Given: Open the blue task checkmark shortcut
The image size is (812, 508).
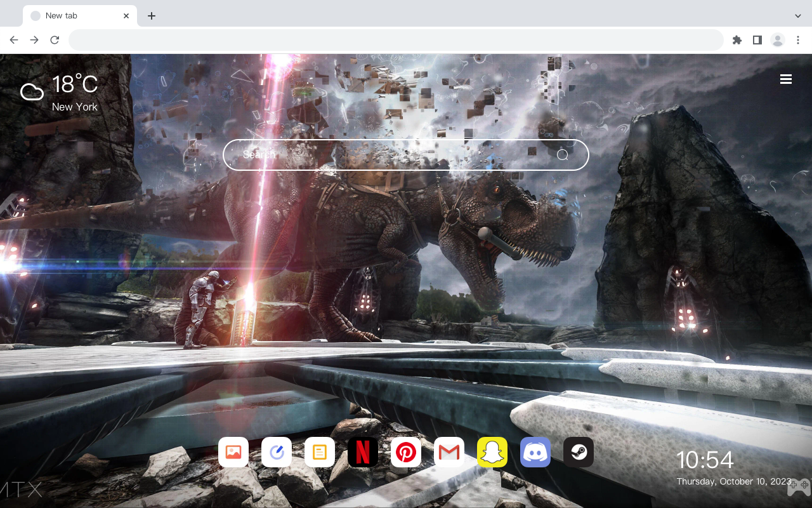Looking at the screenshot, I should 277,452.
